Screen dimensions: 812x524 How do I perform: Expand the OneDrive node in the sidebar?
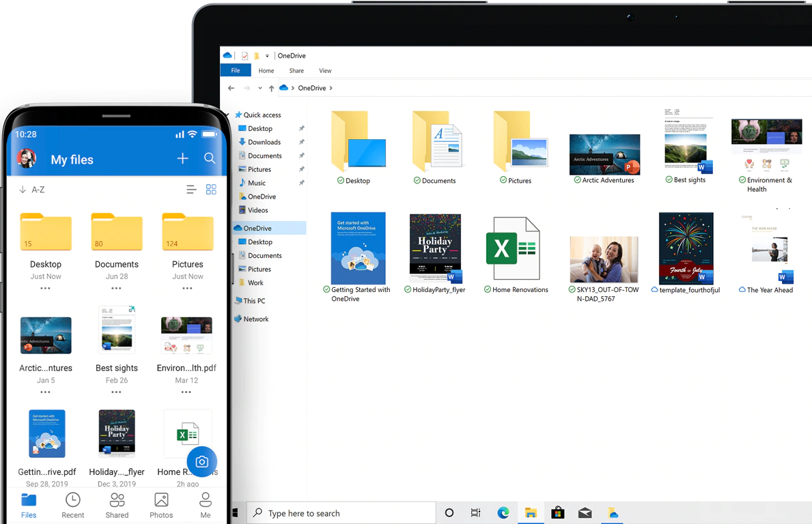[x=228, y=228]
